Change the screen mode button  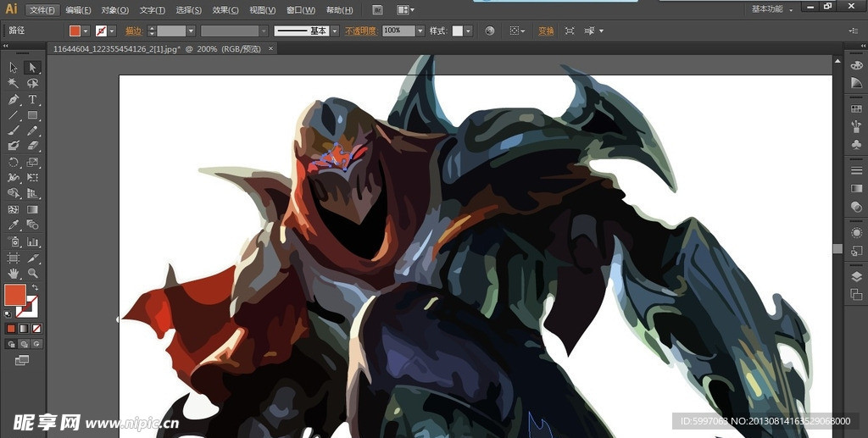point(22,360)
